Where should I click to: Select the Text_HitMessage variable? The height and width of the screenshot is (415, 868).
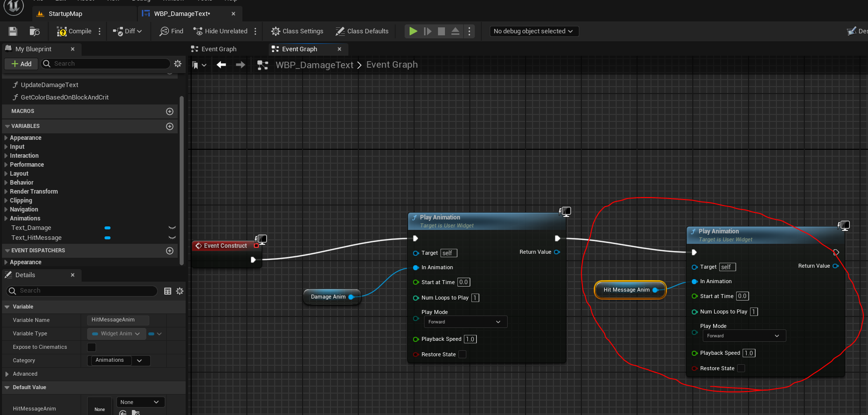coord(36,238)
